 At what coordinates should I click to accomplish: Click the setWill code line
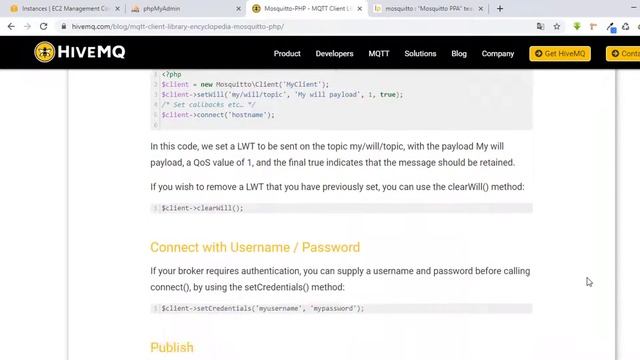point(282,95)
